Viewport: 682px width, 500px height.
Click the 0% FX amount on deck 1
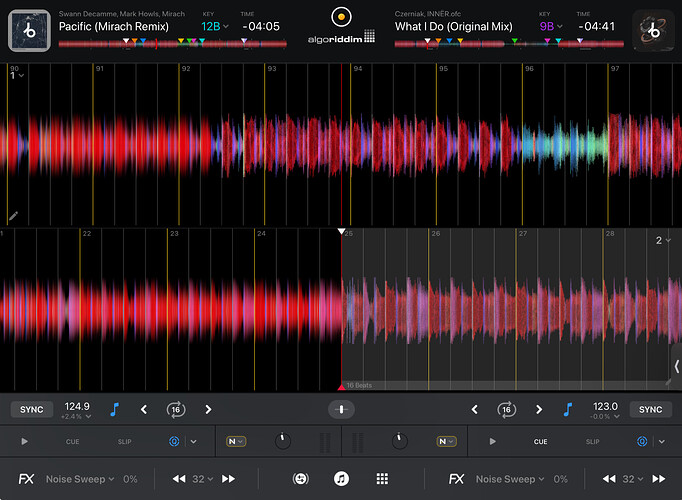tap(130, 479)
